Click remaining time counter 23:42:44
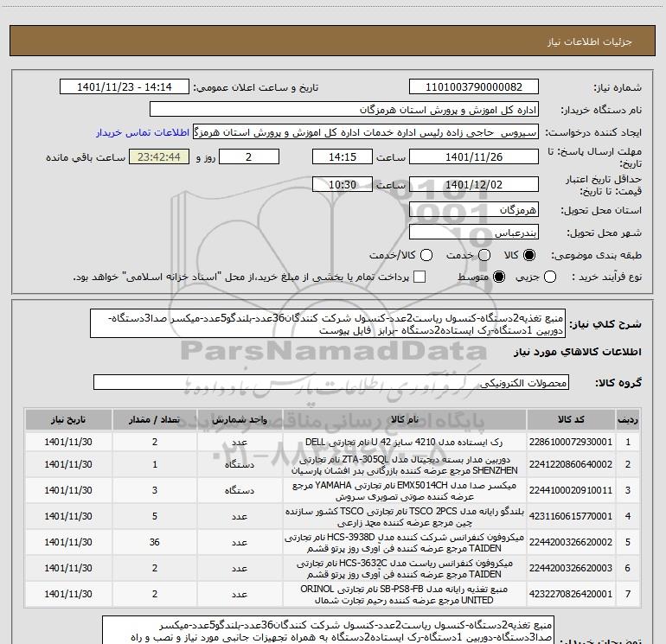The width and height of the screenshot is (666, 644). (159, 157)
